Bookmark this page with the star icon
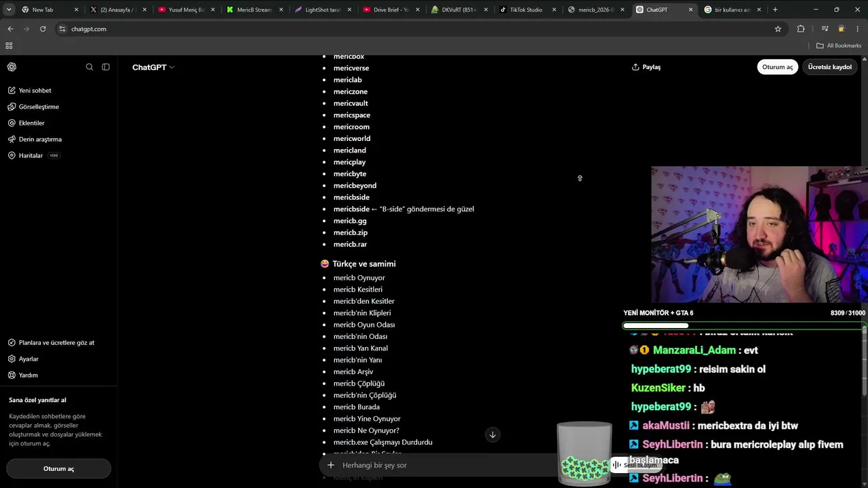The height and width of the screenshot is (488, 868). point(778,29)
